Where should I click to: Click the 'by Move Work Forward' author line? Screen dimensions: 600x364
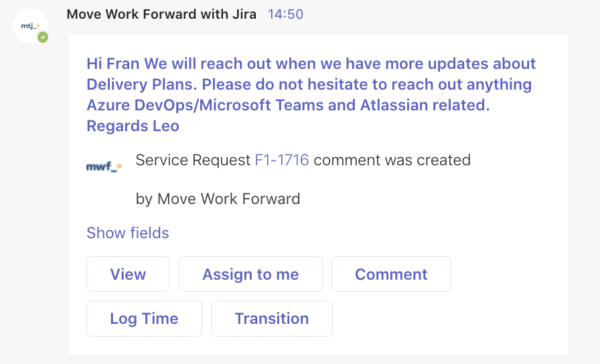point(218,199)
